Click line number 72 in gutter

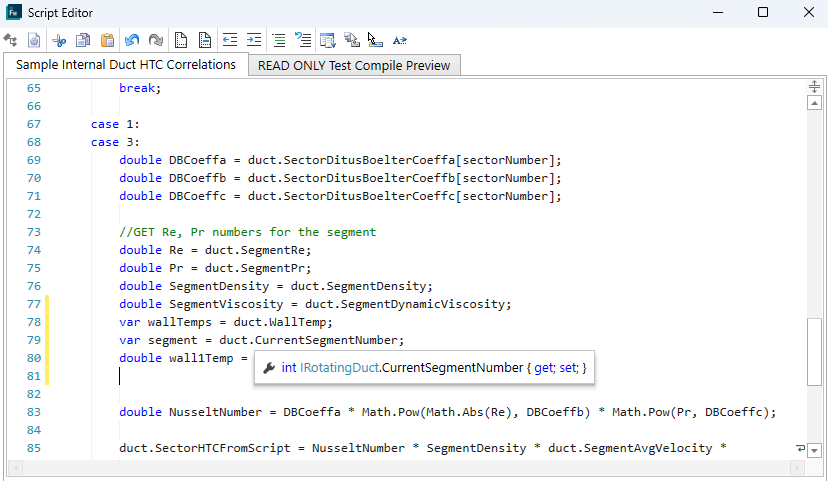pos(34,214)
